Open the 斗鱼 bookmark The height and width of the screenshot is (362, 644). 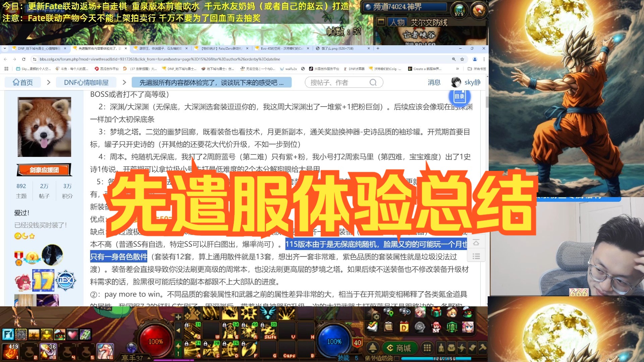(71, 69)
